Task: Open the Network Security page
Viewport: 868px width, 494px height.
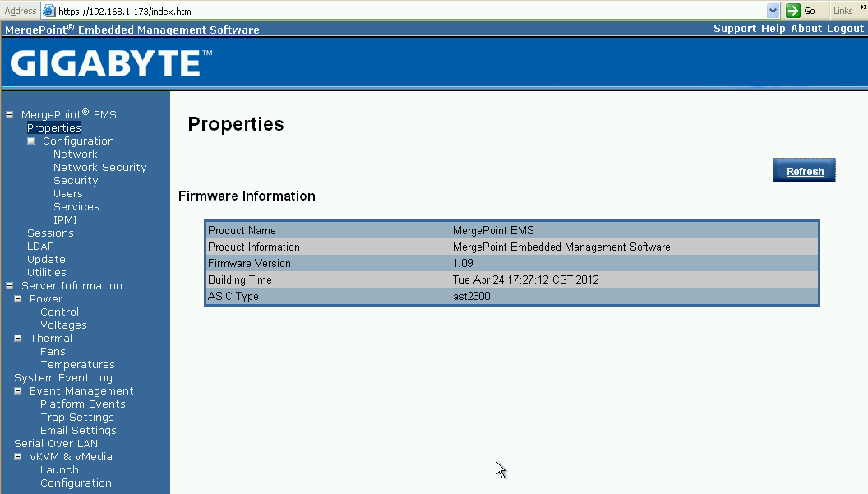Action: 99,167
